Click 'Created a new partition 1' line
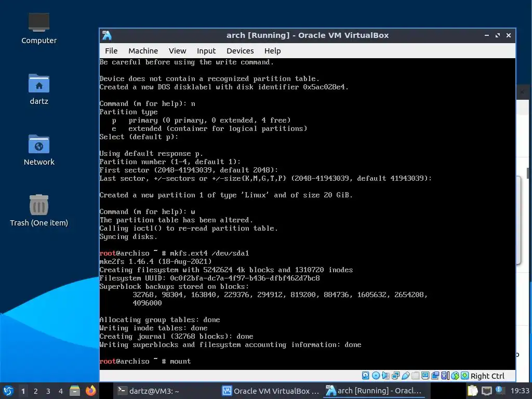This screenshot has width=532, height=399. coord(226,195)
